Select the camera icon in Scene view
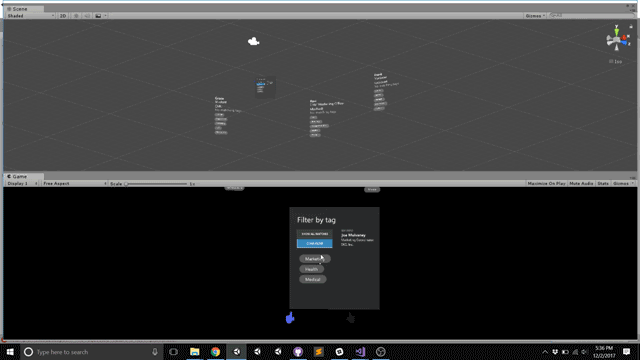640x360 pixels. coord(253,41)
